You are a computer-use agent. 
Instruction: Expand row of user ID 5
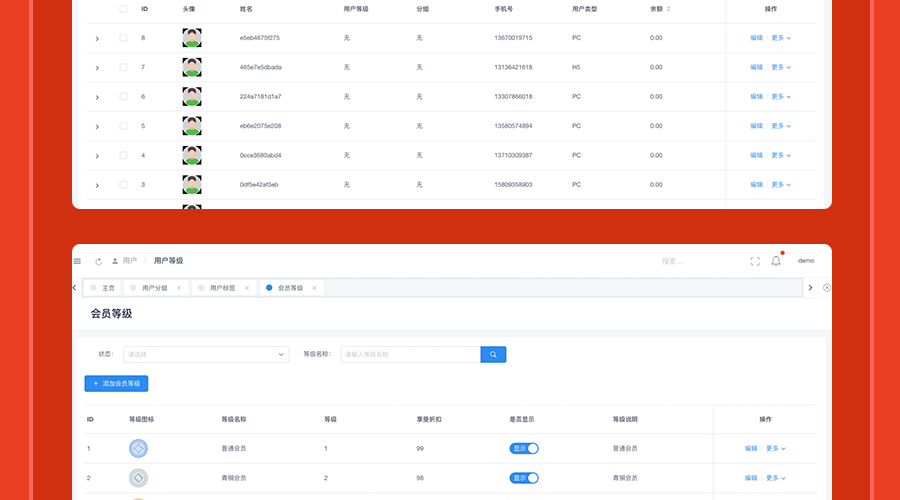point(97,126)
